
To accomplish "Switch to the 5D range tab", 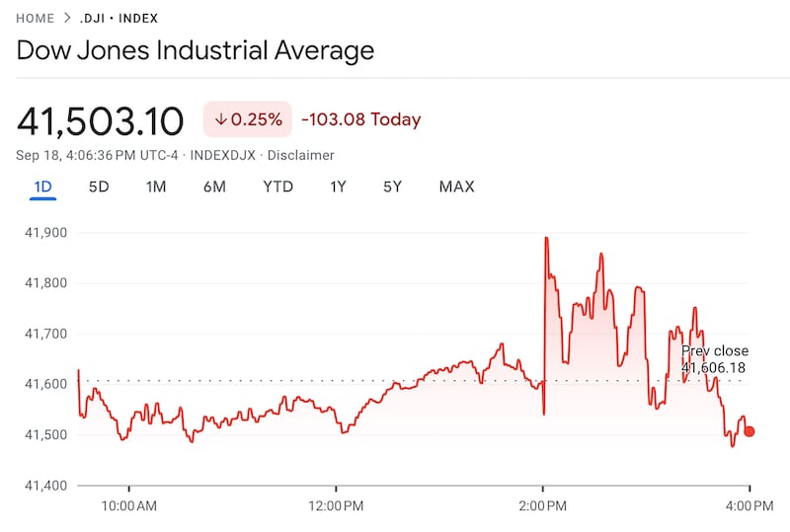I will (x=99, y=187).
